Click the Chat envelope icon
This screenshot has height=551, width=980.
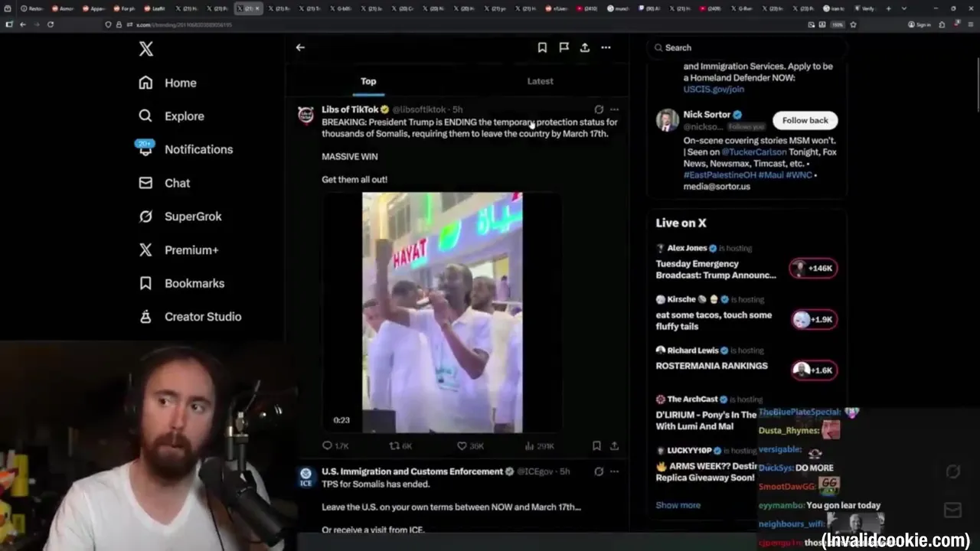click(145, 183)
